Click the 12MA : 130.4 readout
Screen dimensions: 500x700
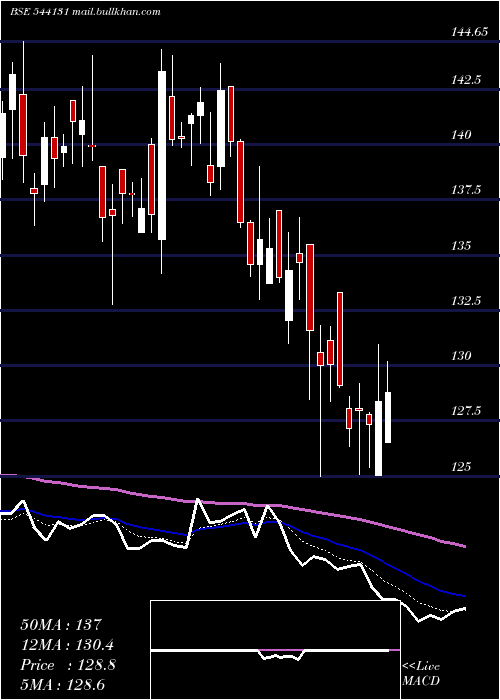tap(67, 645)
